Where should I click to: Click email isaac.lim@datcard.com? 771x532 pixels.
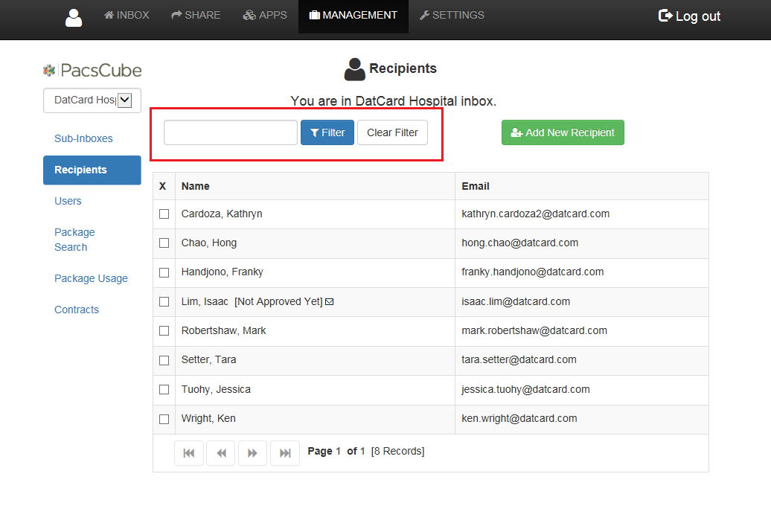pos(516,301)
